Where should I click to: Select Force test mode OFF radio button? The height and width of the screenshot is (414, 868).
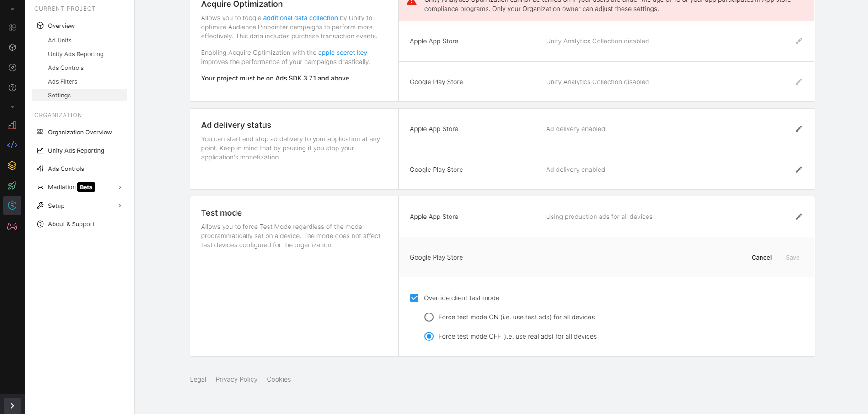[429, 336]
